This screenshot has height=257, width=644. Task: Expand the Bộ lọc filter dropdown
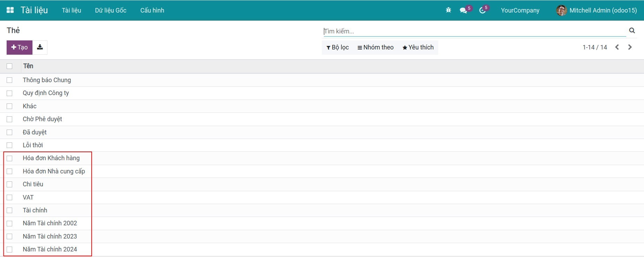(x=338, y=47)
